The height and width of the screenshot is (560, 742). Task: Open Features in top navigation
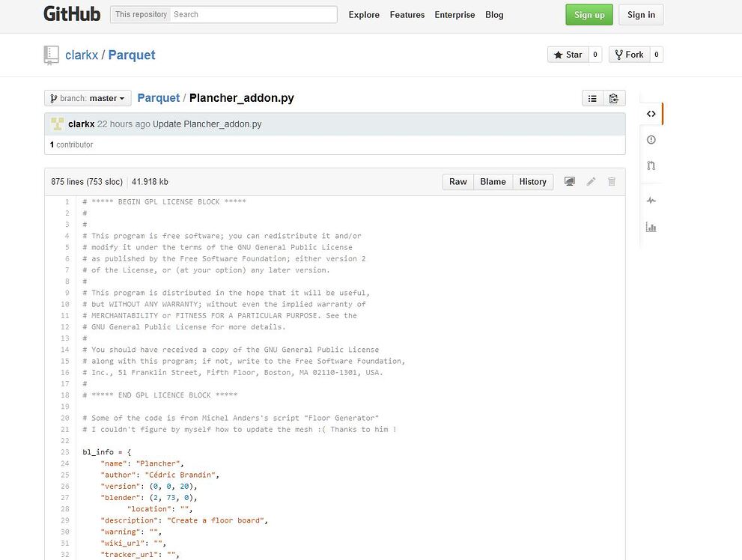pyautogui.click(x=407, y=15)
